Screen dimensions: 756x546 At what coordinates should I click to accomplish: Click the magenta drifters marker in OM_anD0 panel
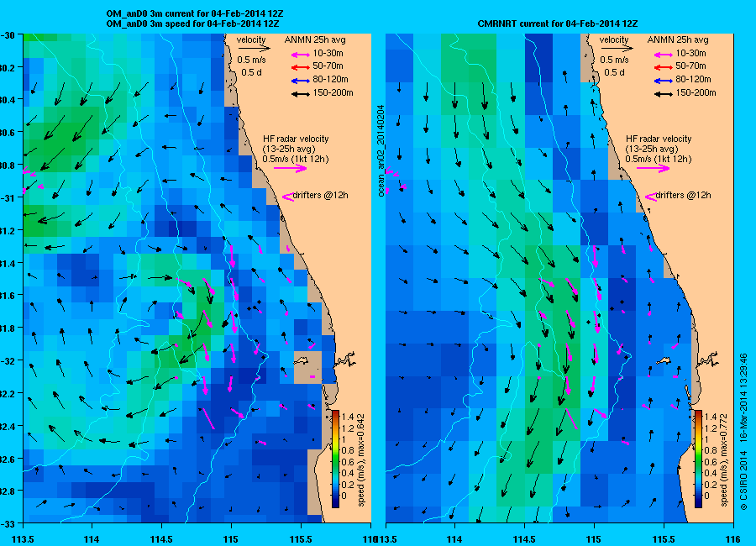288,197
